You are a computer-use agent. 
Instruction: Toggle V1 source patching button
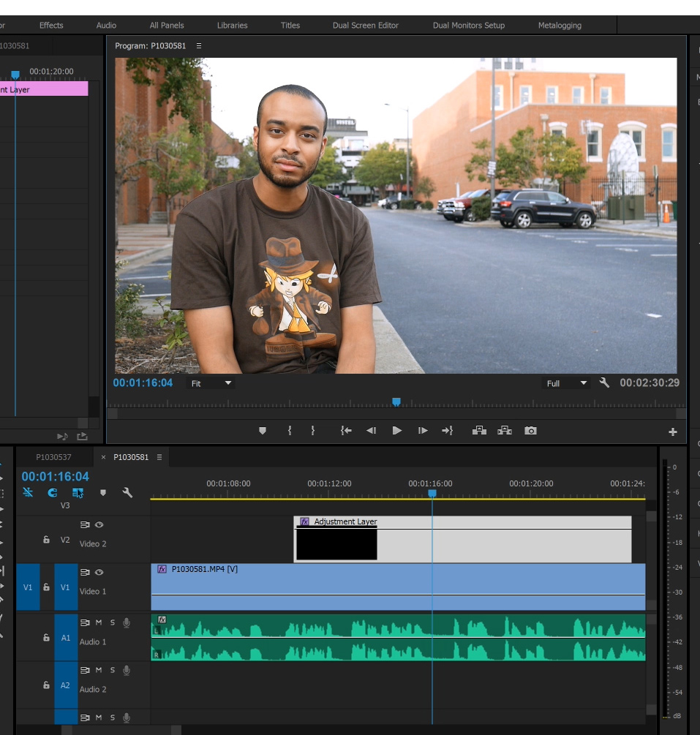pos(28,587)
